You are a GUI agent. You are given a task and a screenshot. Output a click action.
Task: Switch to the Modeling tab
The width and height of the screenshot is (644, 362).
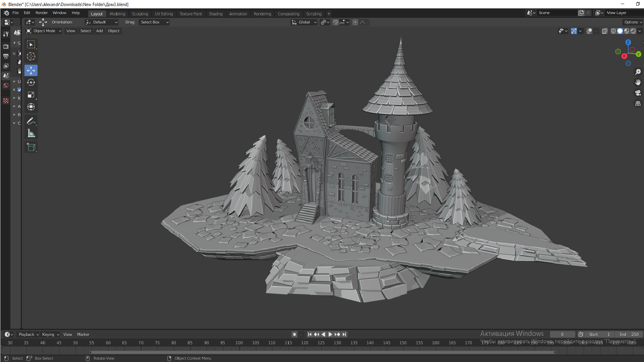tap(117, 14)
